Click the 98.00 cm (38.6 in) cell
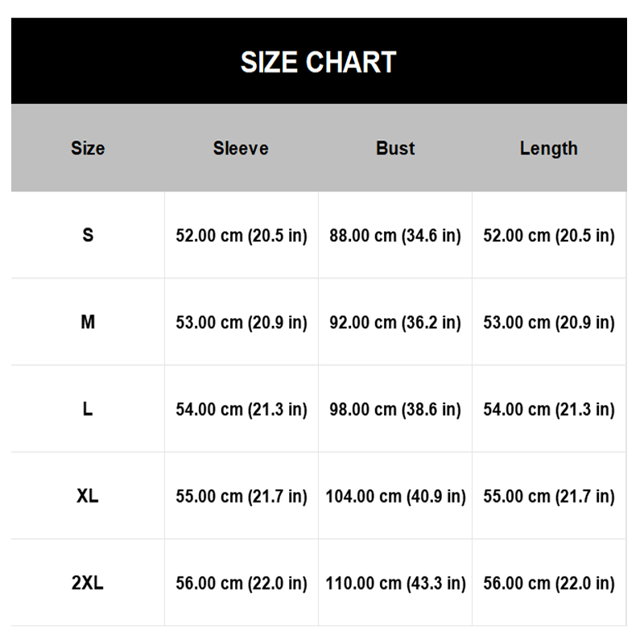Image resolution: width=644 pixels, height=644 pixels. [x=395, y=410]
